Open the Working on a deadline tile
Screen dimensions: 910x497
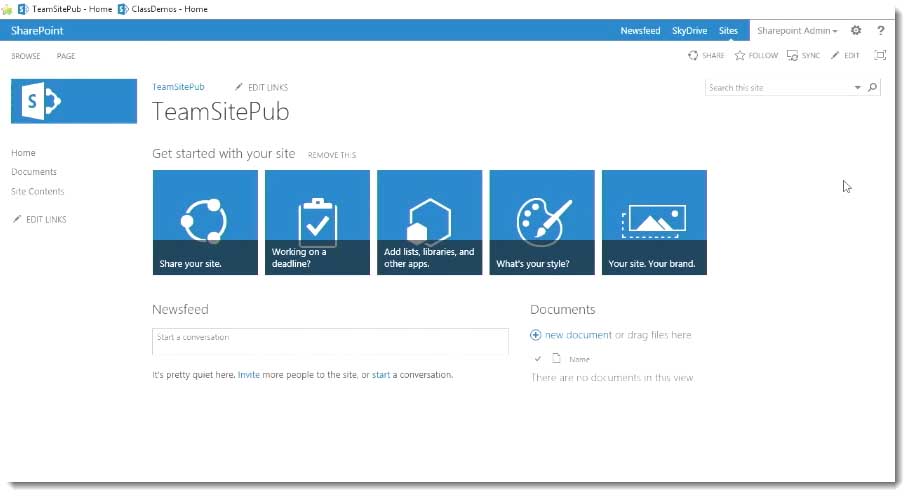tap(317, 222)
